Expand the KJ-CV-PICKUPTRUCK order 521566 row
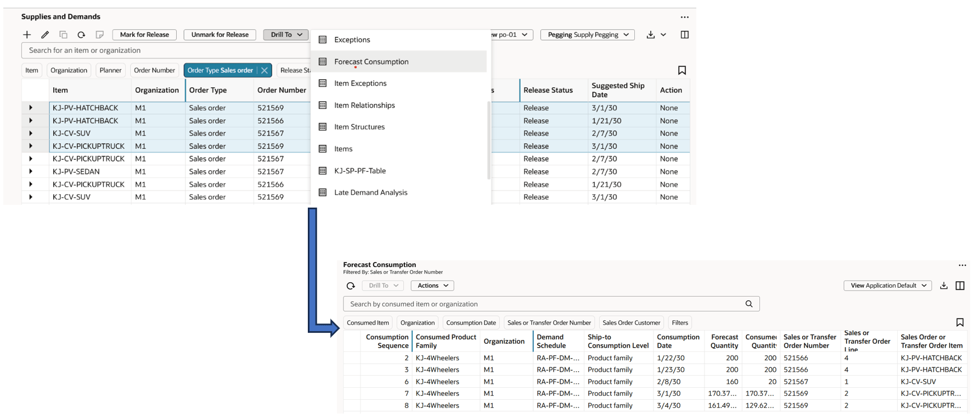 (31, 184)
